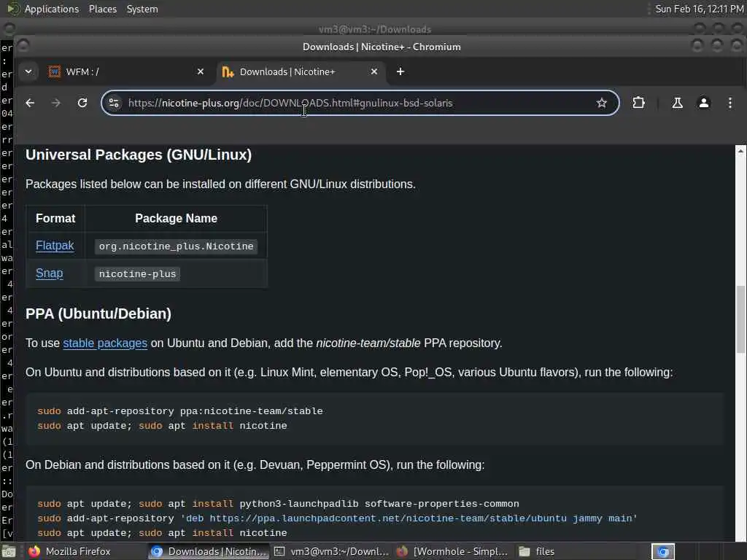Switch to the WFM : / tab
This screenshot has height=560, width=747.
(127, 71)
